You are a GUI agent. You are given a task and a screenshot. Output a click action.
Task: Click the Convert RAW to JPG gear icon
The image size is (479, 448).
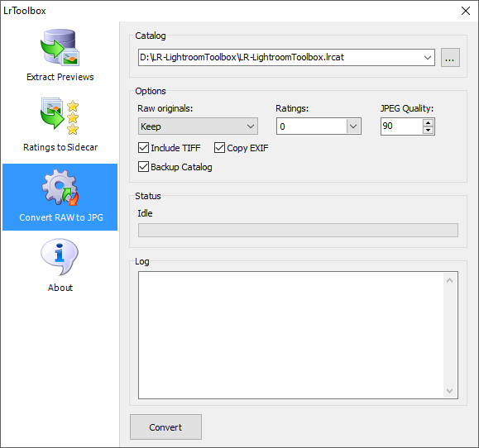[x=60, y=188]
